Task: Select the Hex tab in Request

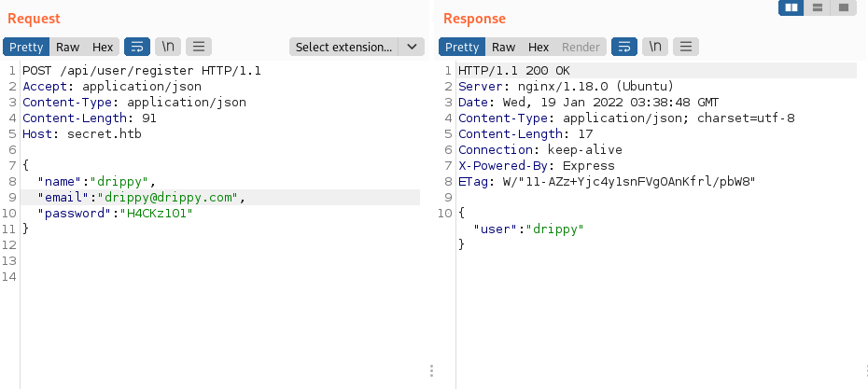Action: coord(102,47)
